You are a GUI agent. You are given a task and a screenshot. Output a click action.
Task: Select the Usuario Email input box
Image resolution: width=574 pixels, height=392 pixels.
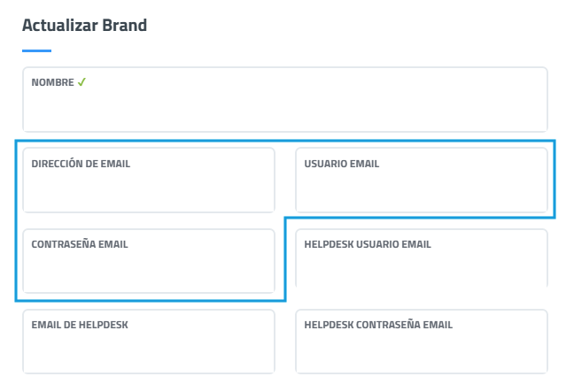coord(422,188)
